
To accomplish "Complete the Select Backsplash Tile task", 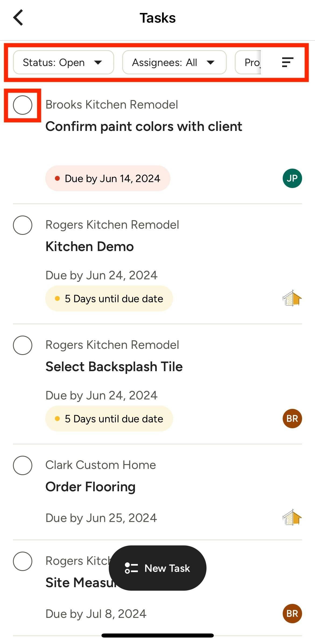I will pos(23,345).
